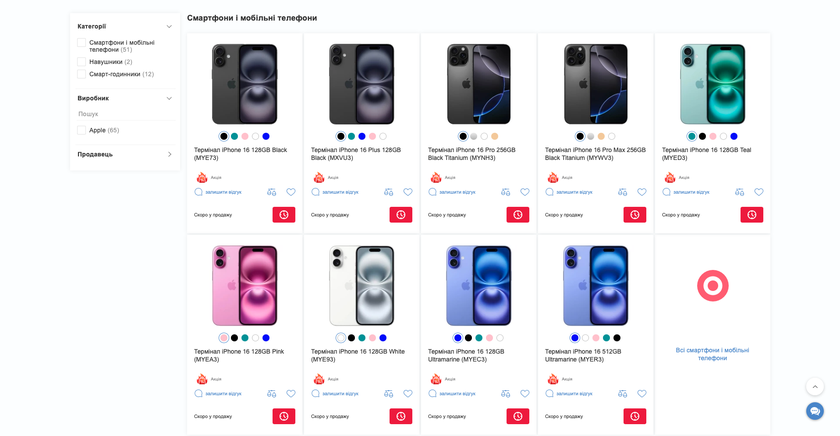Viewport: 840px width, 436px height.
Task: Compare the iPhone 16 128GB Pink
Action: click(271, 394)
